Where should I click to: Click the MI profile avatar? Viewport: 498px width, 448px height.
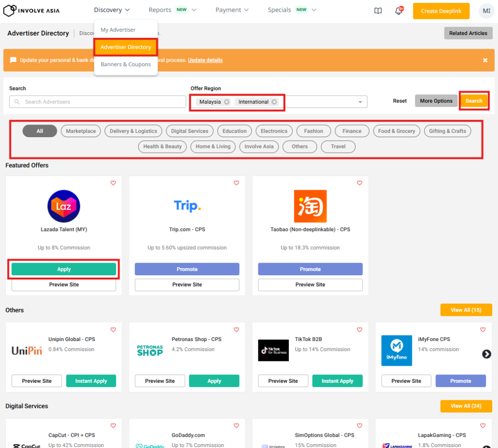(x=486, y=11)
